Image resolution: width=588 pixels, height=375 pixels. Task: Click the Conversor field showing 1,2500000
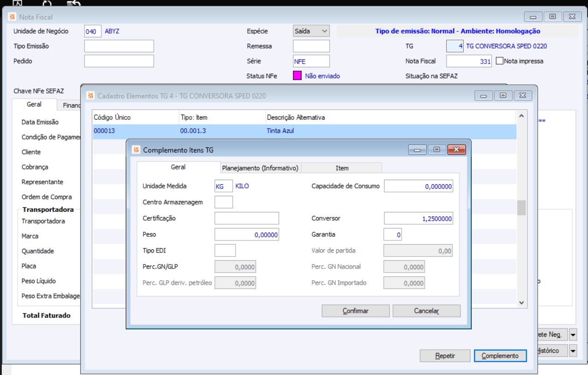click(x=418, y=218)
